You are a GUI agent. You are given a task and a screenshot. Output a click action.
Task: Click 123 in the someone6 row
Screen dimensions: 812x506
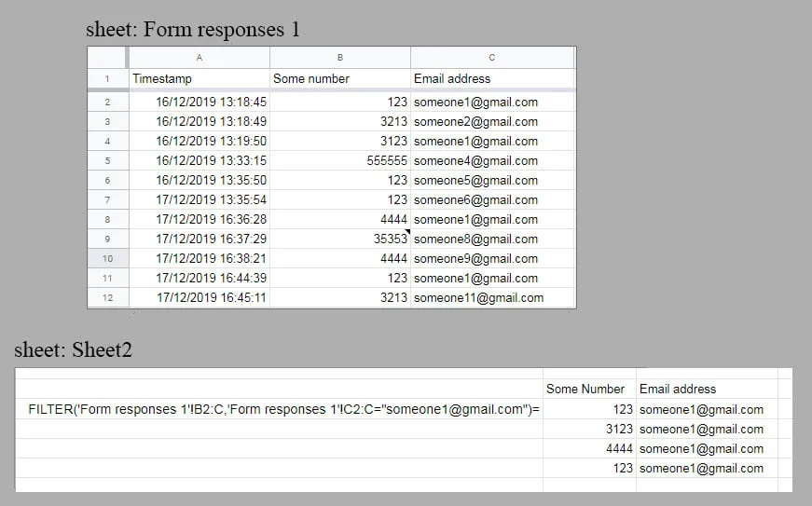tap(340, 199)
